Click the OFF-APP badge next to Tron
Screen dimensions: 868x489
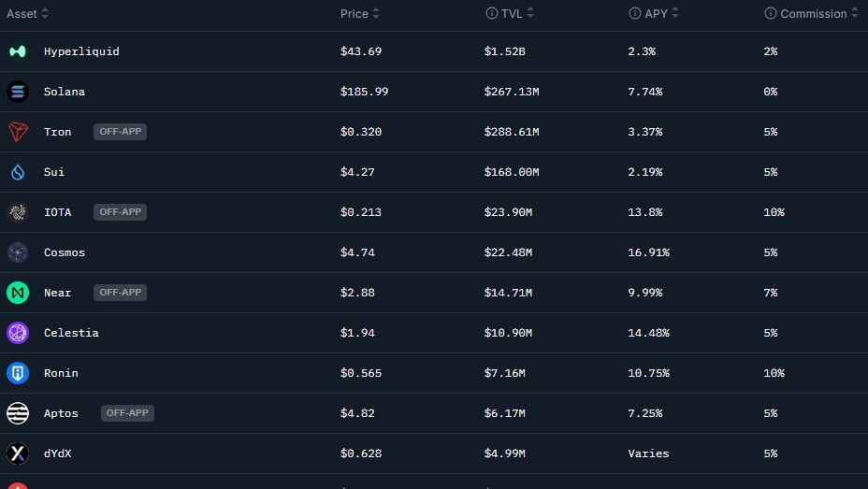click(120, 132)
